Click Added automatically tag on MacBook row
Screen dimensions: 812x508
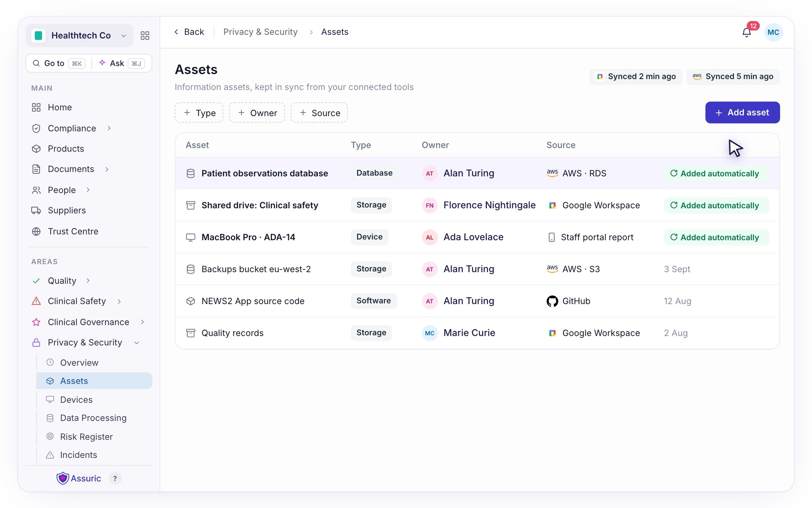click(x=716, y=237)
